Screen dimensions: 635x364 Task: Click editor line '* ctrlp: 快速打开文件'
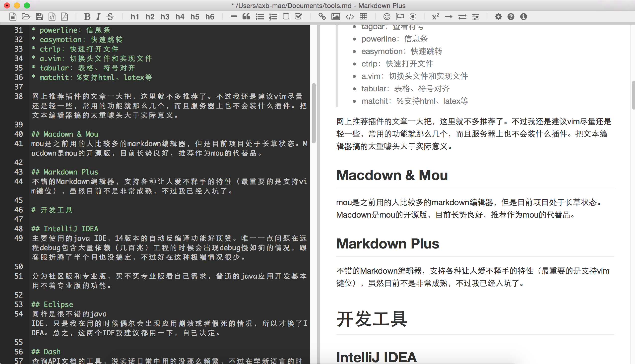[x=75, y=49]
